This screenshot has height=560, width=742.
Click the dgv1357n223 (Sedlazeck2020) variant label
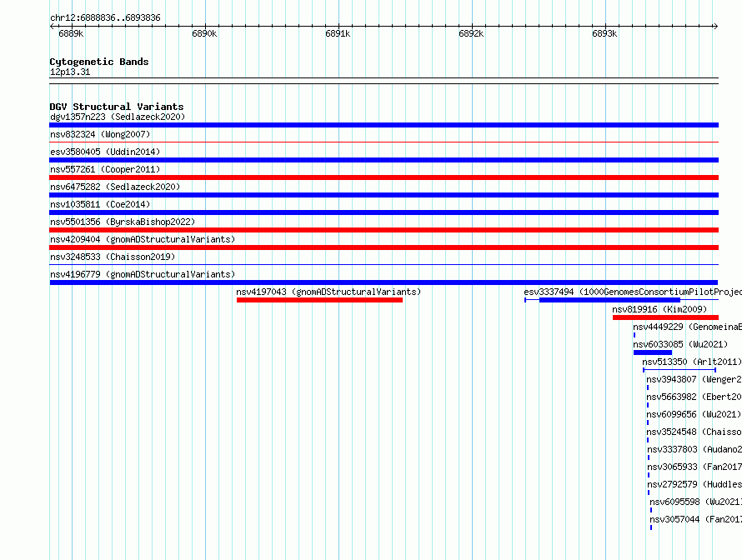click(x=118, y=117)
